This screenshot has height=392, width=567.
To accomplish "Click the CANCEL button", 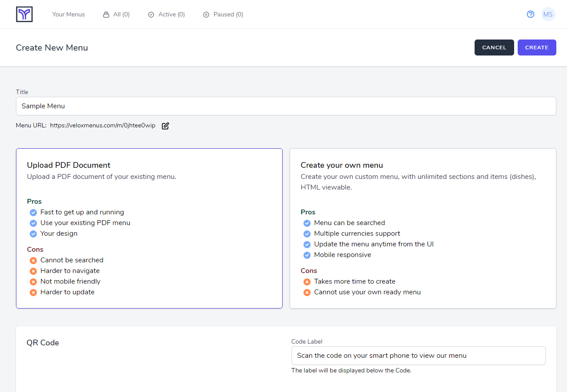I will tap(494, 48).
